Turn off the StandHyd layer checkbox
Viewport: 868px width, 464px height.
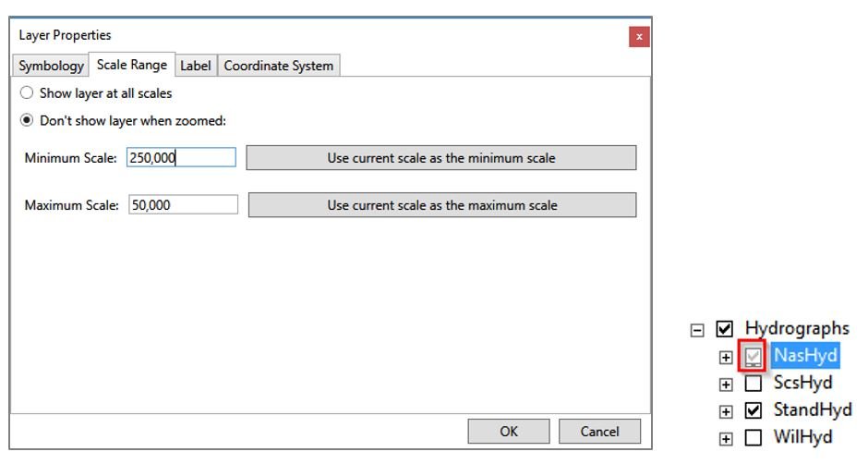point(753,410)
